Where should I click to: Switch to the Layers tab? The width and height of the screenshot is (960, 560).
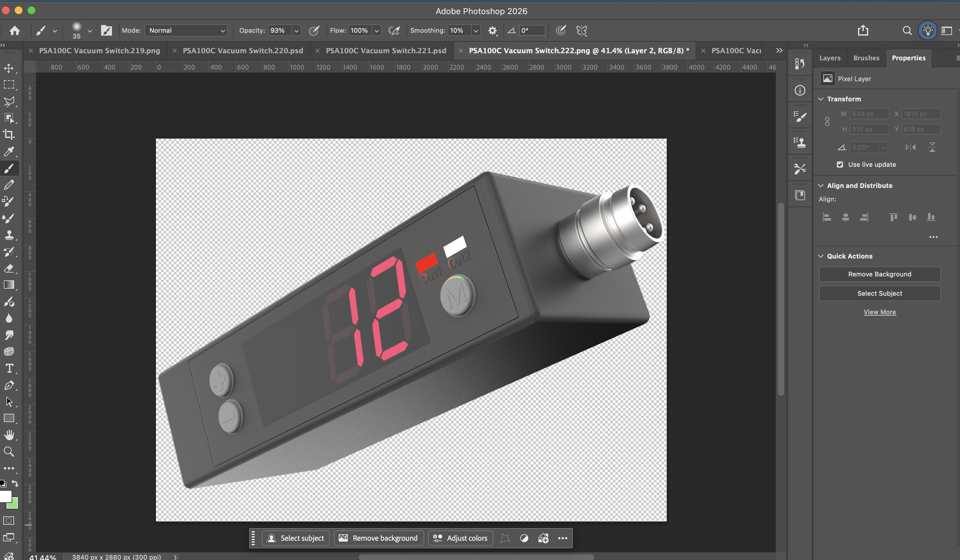(829, 58)
